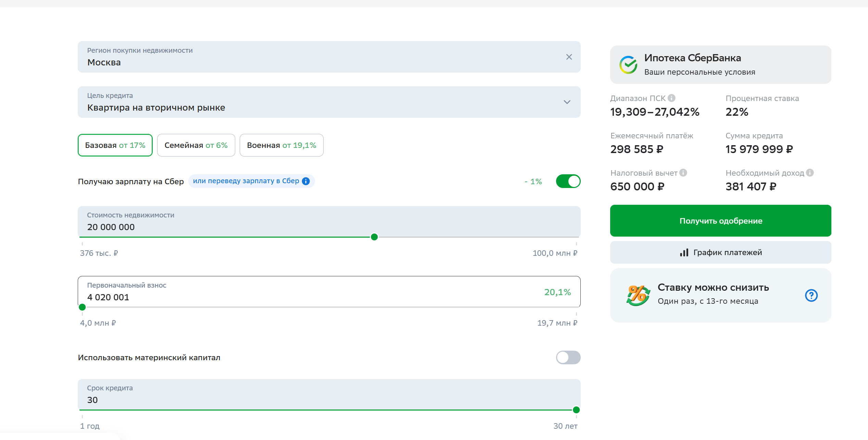Viewport: 868px width, 440px height.
Task: Click the blue question mark help icon
Action: coord(811,295)
